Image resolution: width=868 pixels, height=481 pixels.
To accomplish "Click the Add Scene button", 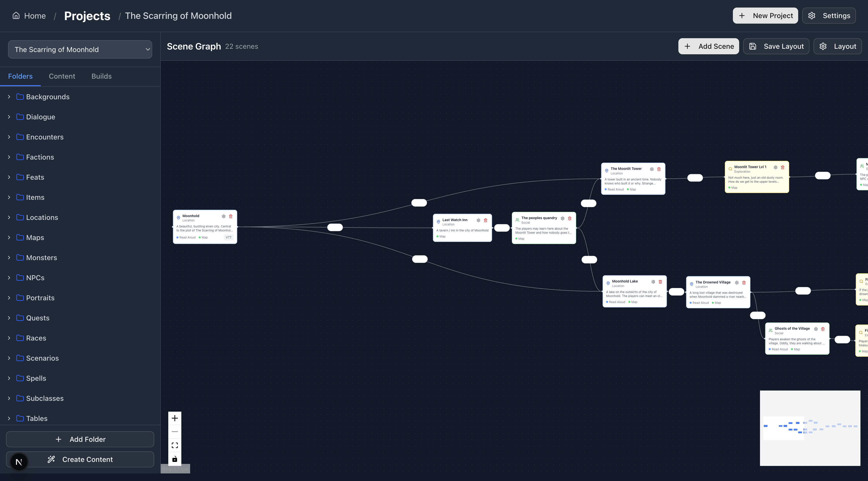I will tap(708, 46).
